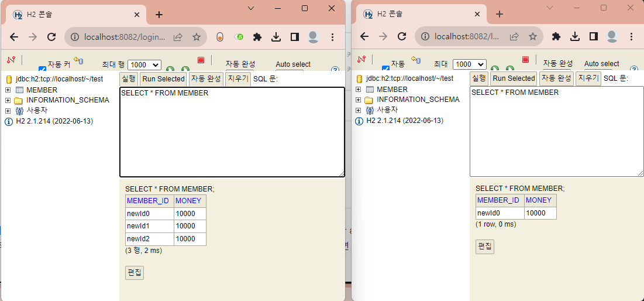Click H2 version info icon in right window

(359, 121)
